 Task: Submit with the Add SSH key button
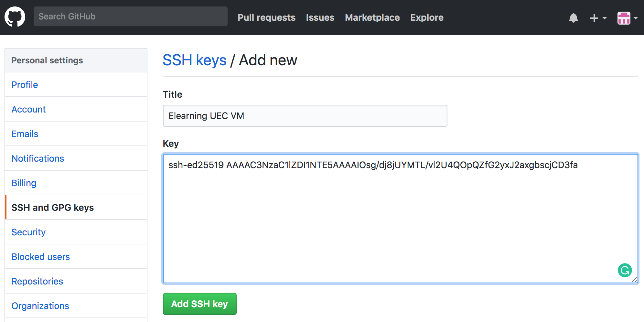(199, 304)
